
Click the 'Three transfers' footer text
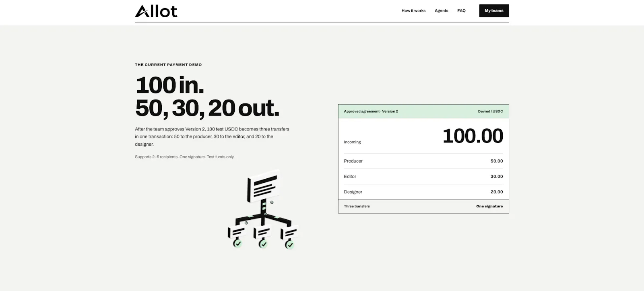357,206
